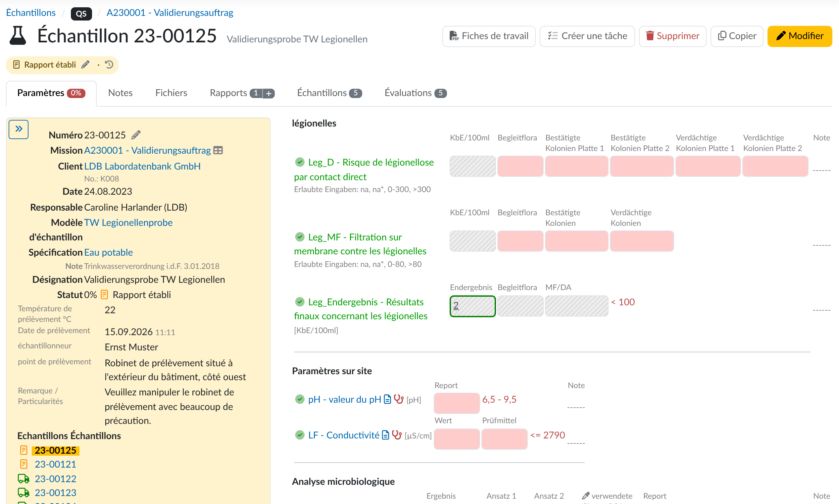This screenshot has width=839, height=504.
Task: Click green check icon of Leg_D
Action: coord(300,162)
